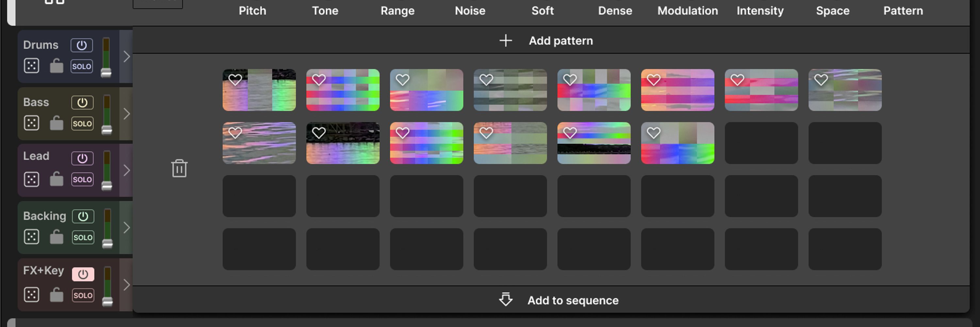Click the trash icon to delete pattern

click(x=179, y=168)
